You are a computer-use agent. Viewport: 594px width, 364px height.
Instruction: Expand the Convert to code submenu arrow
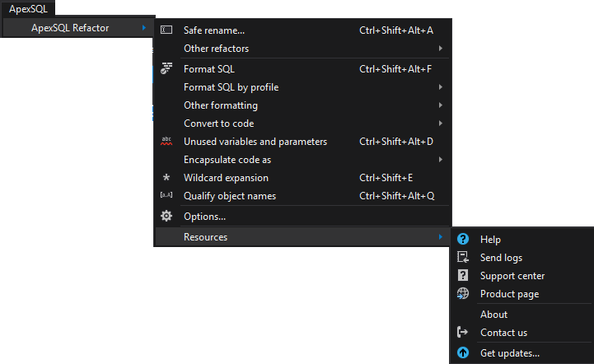pyautogui.click(x=441, y=123)
